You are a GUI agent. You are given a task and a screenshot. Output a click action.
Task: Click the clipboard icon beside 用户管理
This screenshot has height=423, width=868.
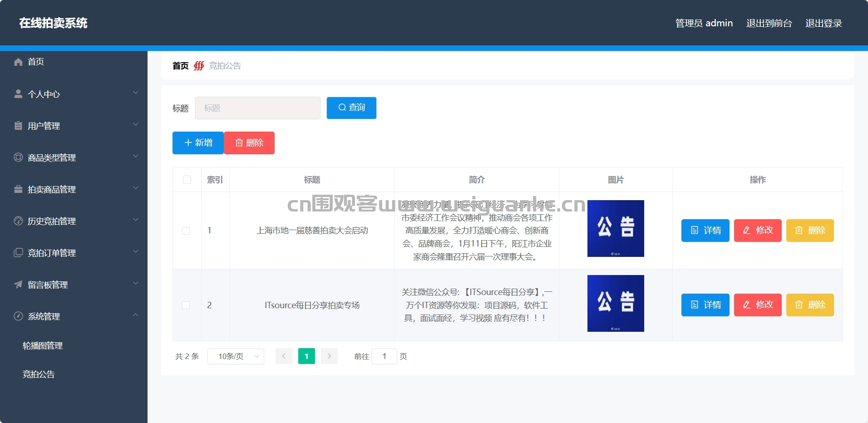18,126
